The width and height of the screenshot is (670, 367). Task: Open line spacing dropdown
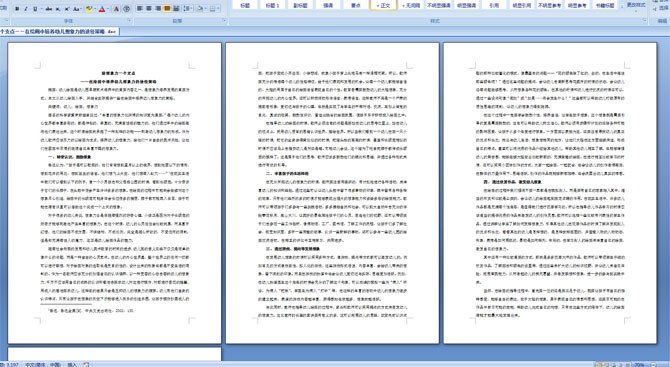(188, 9)
